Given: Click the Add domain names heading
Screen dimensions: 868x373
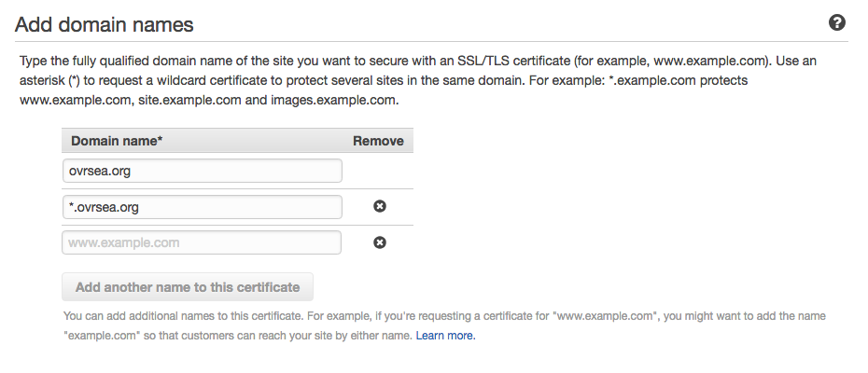Looking at the screenshot, I should (105, 24).
